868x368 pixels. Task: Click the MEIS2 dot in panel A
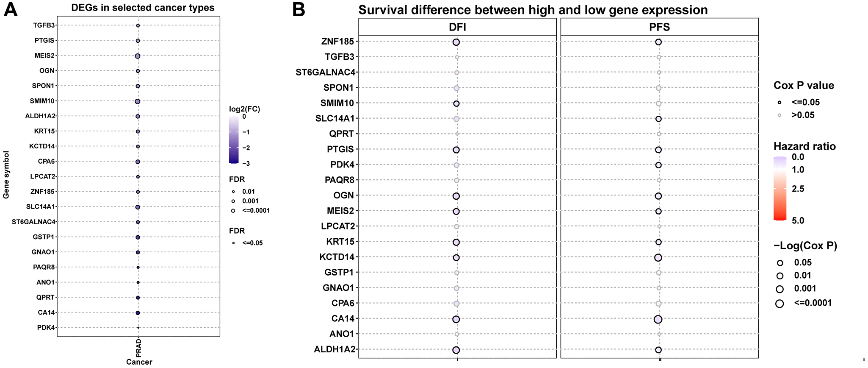pyautogui.click(x=138, y=56)
